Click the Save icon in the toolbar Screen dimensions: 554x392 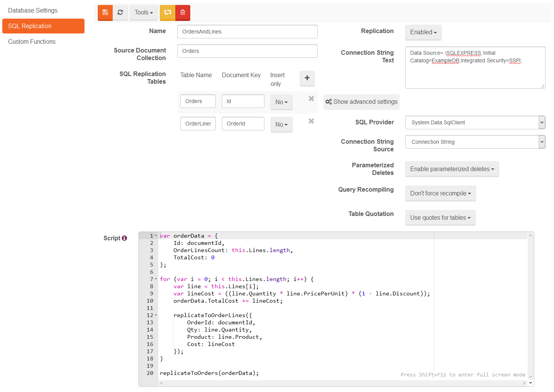click(105, 13)
